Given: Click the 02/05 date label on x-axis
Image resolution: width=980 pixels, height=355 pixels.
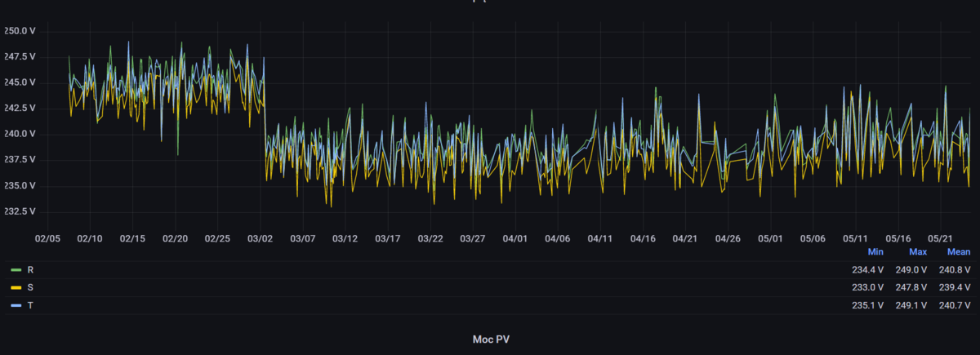Looking at the screenshot, I should point(47,239).
